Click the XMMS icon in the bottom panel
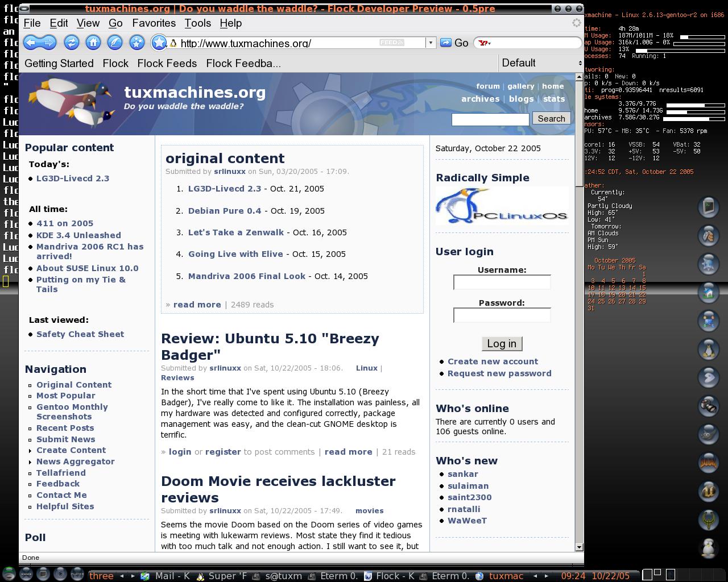This screenshot has height=582, width=728. point(26,574)
